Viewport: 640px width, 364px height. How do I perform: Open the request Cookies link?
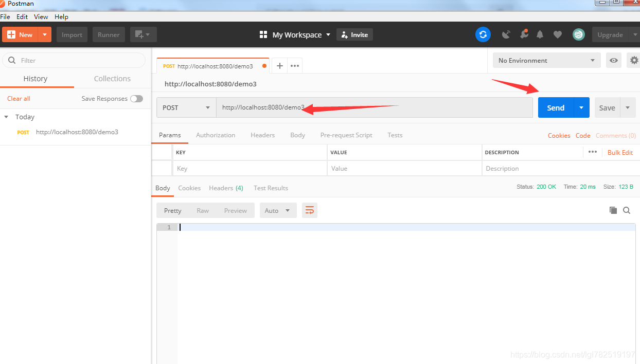click(x=559, y=136)
